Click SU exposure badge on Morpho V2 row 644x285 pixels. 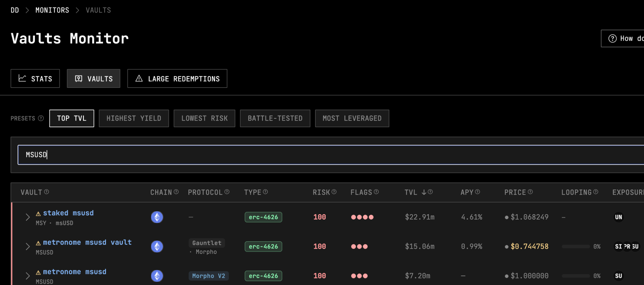pos(619,276)
